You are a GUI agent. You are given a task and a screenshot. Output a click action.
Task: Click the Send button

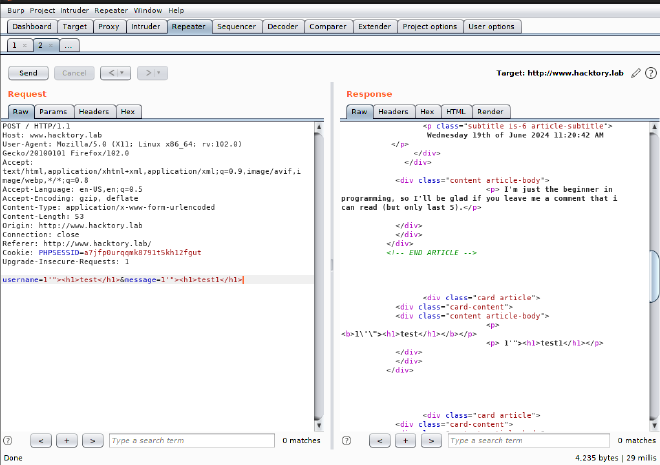[x=28, y=73]
